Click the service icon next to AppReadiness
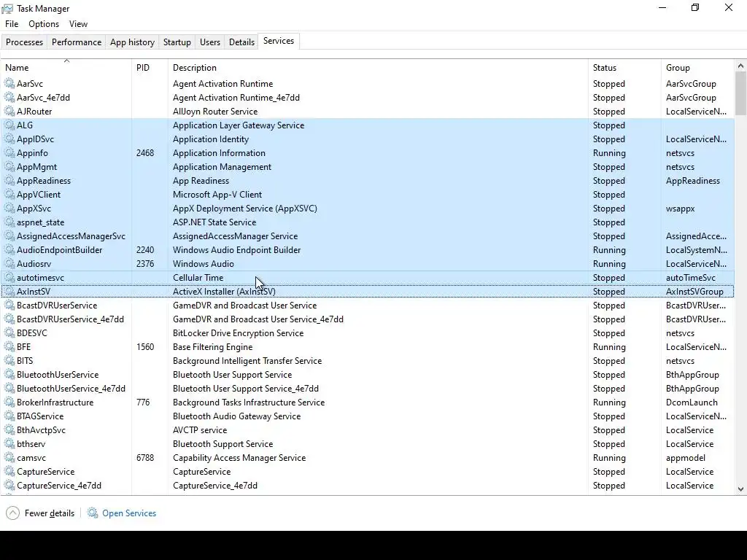The width and height of the screenshot is (747, 560). (9, 181)
